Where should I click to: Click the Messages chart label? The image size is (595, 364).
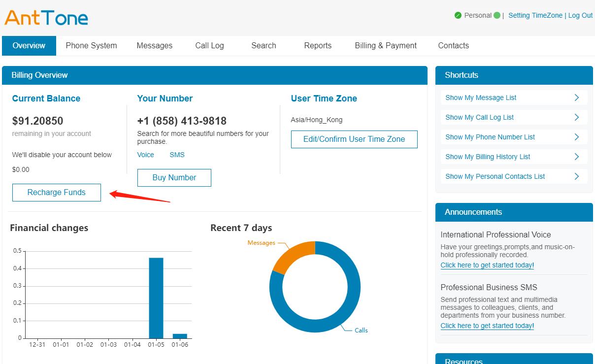click(261, 243)
